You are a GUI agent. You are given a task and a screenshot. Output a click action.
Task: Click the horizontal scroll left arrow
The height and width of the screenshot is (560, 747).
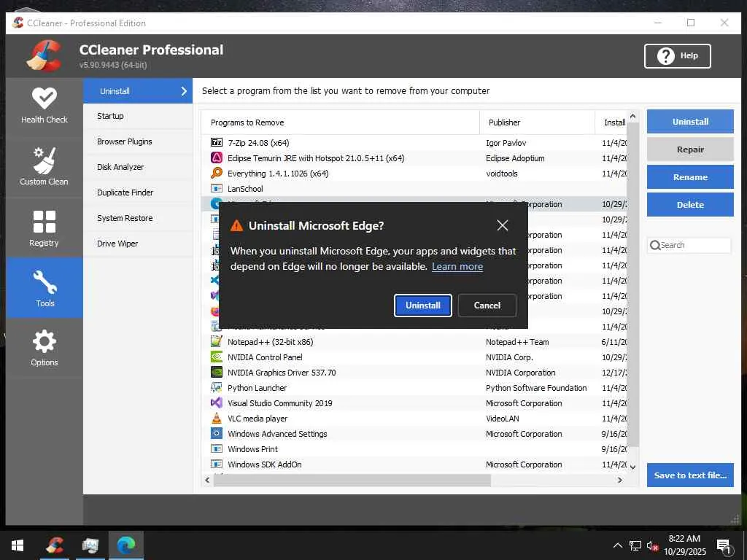point(207,480)
